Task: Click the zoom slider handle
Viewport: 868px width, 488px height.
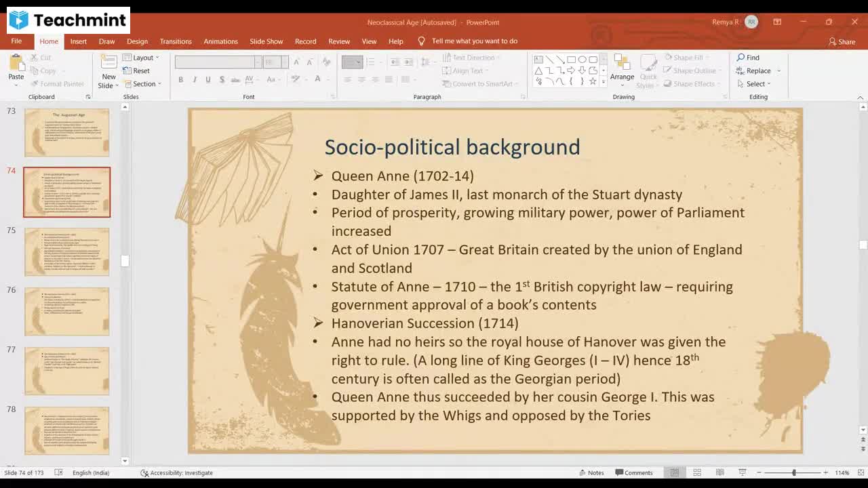Action: (794, 472)
